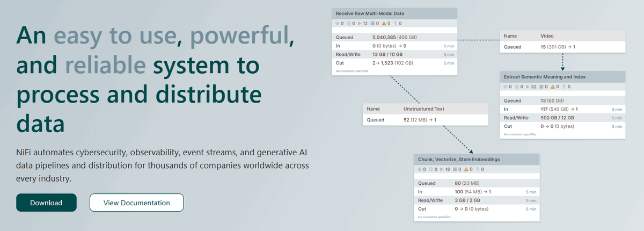Click the Download button
The image size is (644, 231).
[46, 203]
